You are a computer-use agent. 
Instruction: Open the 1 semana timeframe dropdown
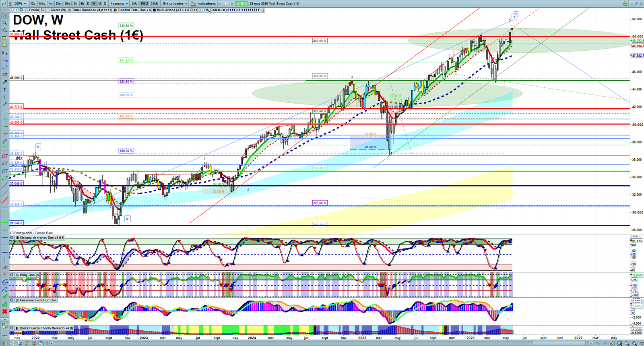click(120, 3)
